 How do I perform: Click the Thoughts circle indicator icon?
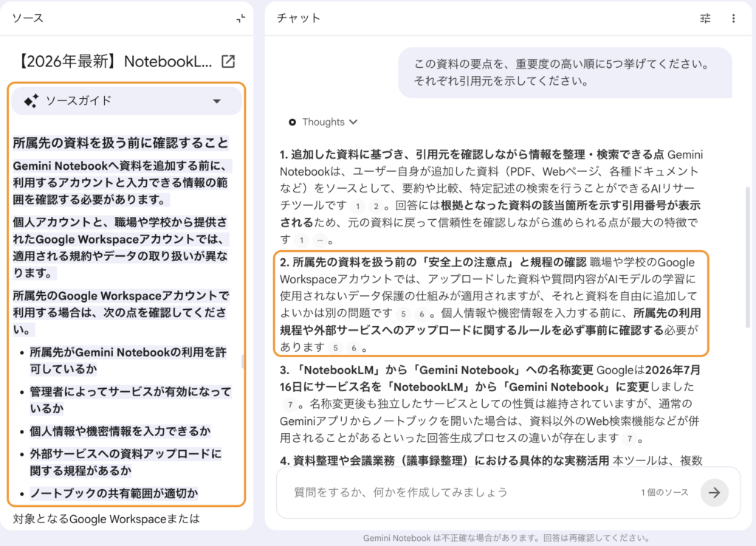[292, 122]
